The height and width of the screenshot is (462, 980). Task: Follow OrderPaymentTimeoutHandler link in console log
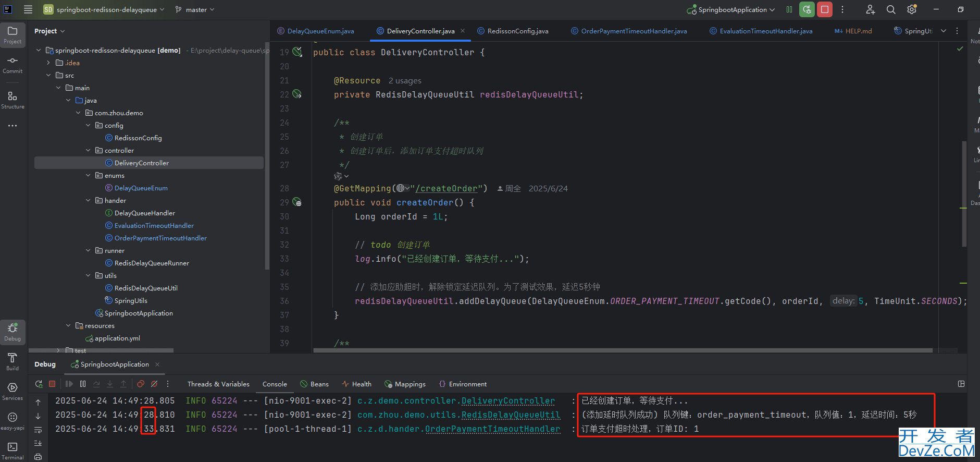492,429
